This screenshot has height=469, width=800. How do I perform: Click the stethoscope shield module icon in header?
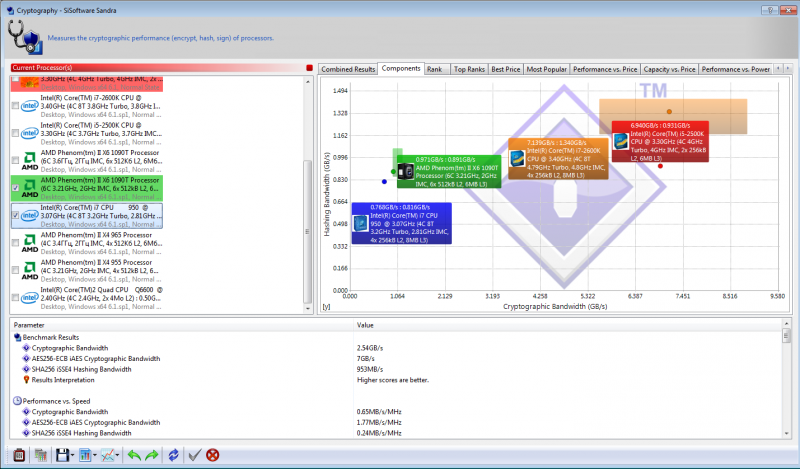coord(25,37)
